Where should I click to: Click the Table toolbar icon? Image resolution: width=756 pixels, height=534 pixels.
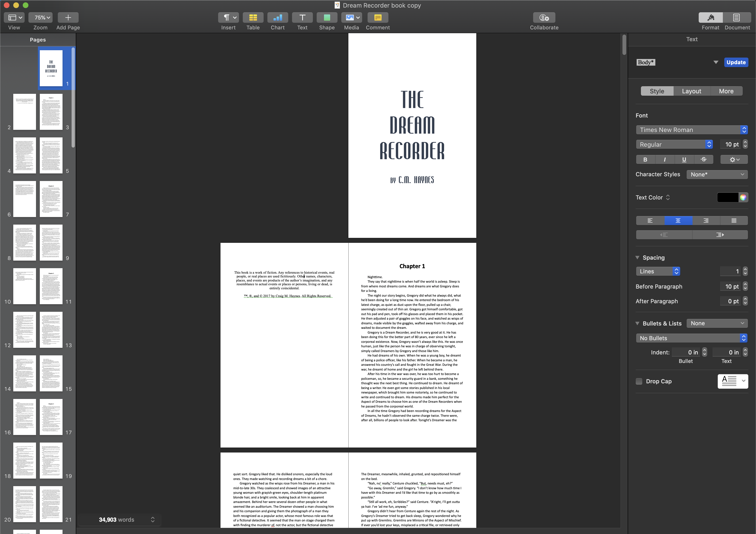(x=253, y=18)
